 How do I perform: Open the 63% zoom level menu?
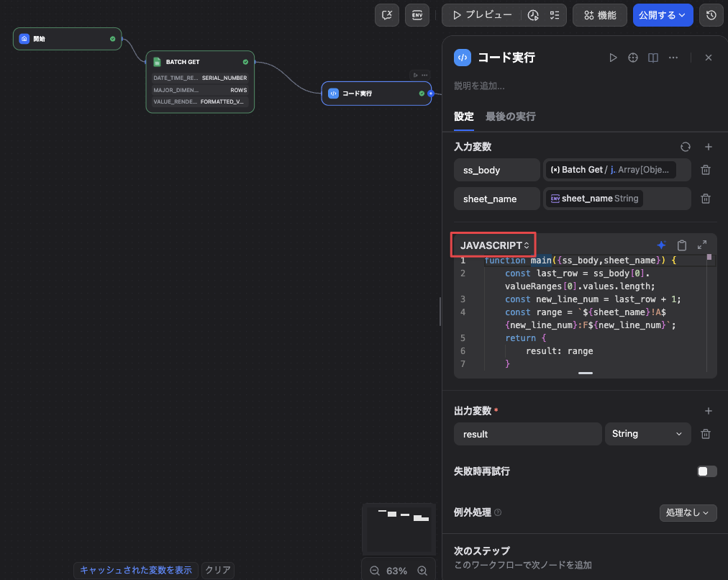click(397, 571)
